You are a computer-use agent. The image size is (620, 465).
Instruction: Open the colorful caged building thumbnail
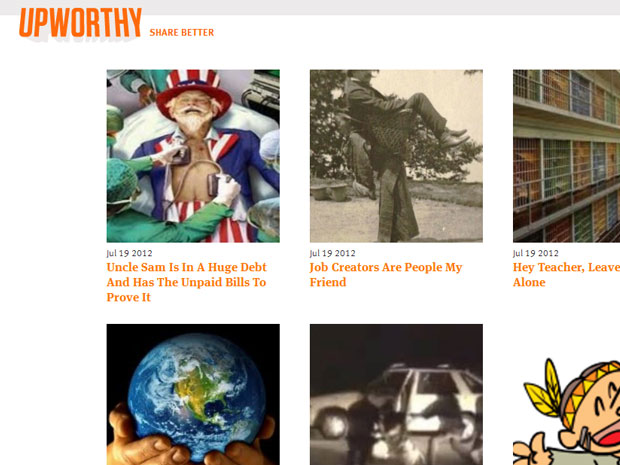566,156
